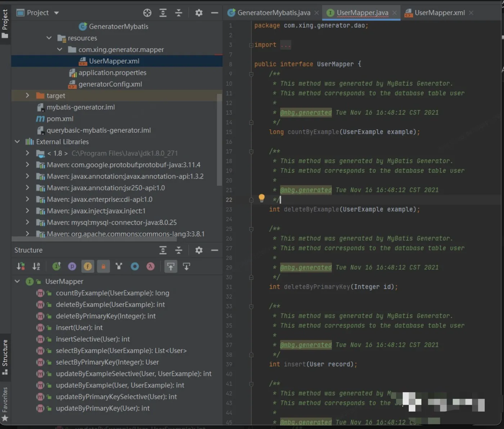The image size is (504, 429).
Task: Open the Project view dropdown
Action: [x=57, y=13]
